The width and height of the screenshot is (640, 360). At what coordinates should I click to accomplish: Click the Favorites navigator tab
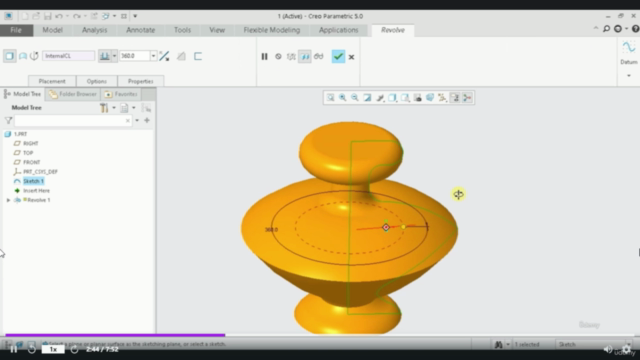(x=121, y=94)
